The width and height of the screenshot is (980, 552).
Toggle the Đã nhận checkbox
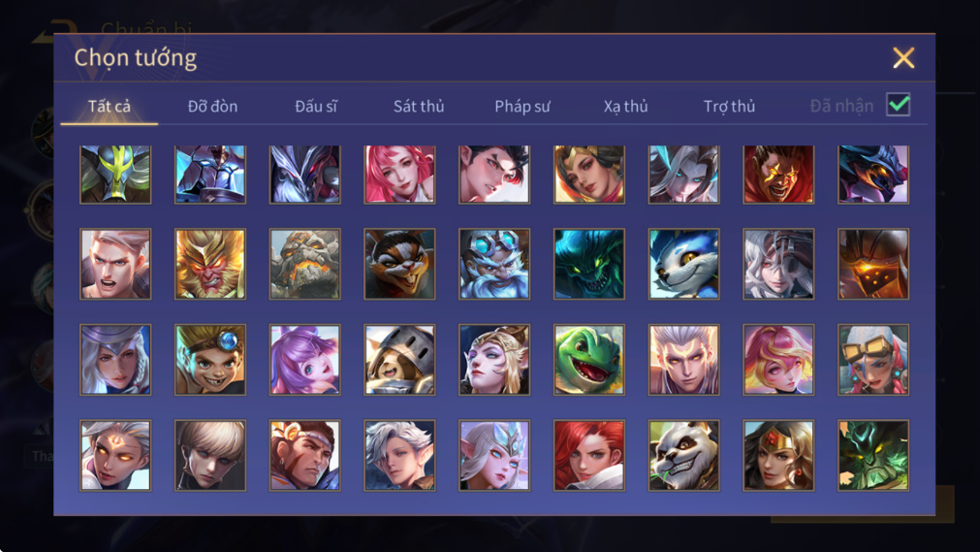tap(899, 105)
